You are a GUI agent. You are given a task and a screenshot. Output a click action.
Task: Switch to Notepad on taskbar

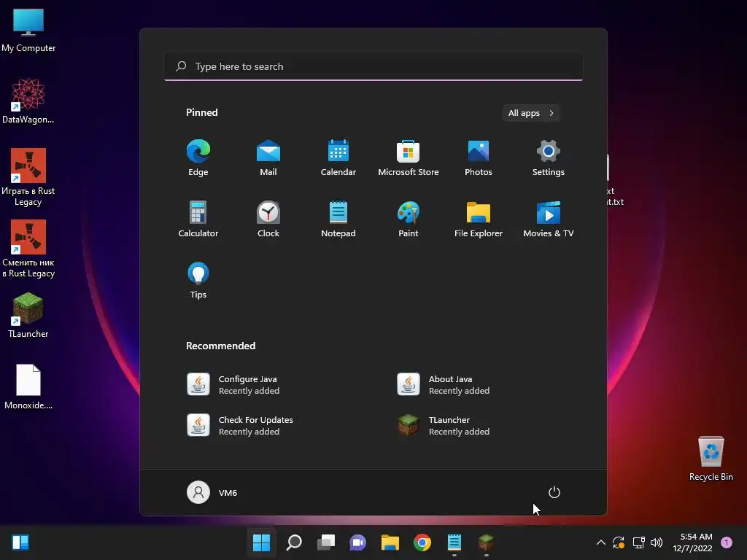(454, 542)
